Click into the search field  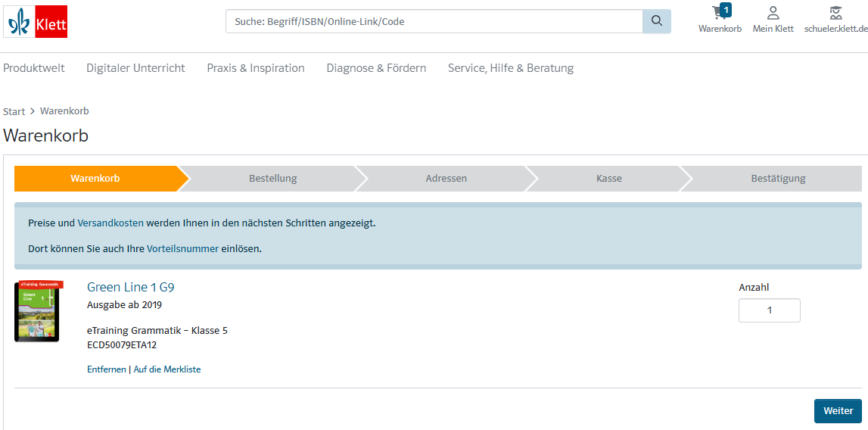[x=434, y=22]
